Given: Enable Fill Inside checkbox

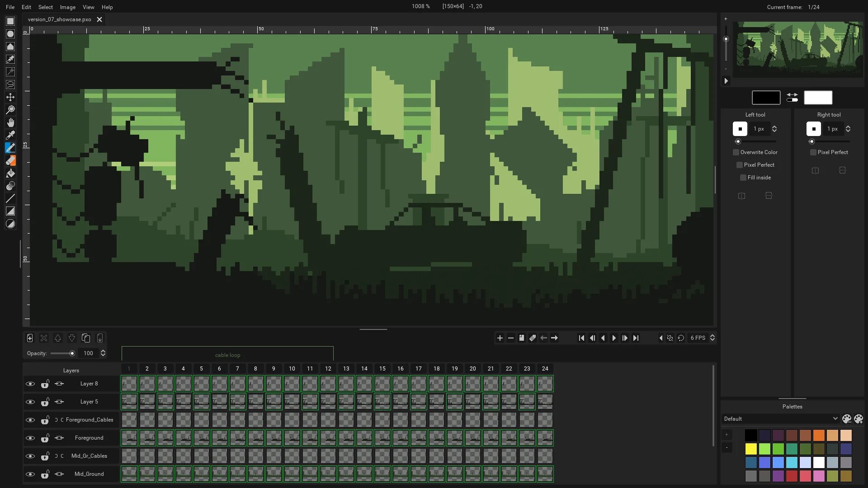Looking at the screenshot, I should [742, 177].
